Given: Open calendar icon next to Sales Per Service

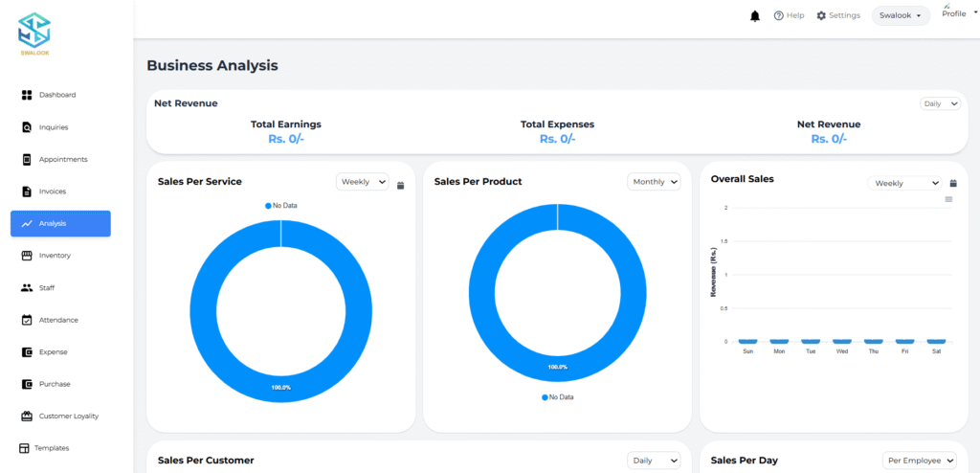Looking at the screenshot, I should click(x=400, y=186).
